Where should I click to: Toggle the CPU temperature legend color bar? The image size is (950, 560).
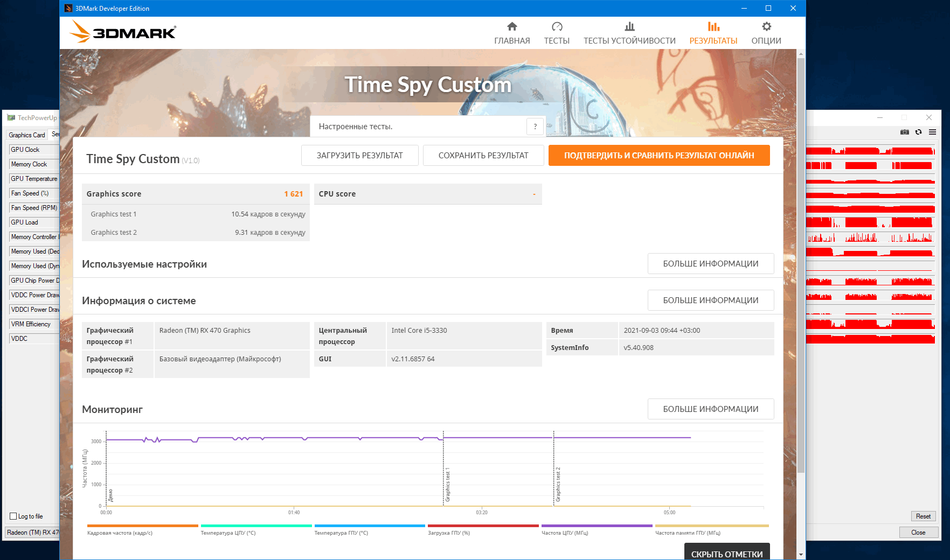pos(256,526)
